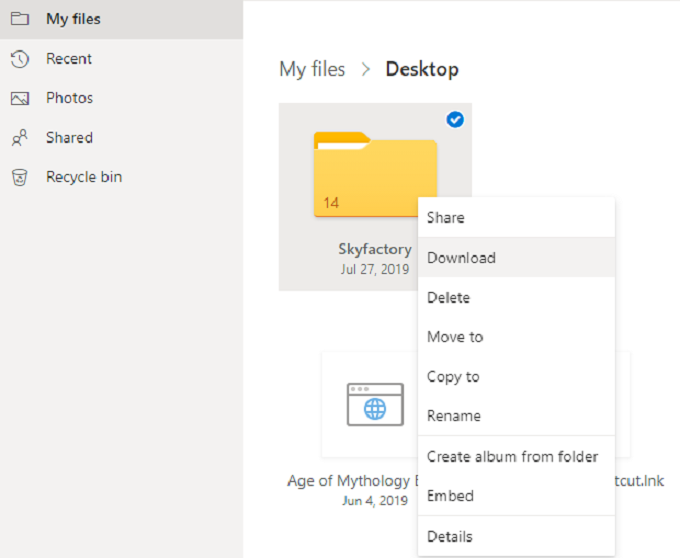
Task: Click the Age of Mythology file name
Action: click(x=352, y=481)
